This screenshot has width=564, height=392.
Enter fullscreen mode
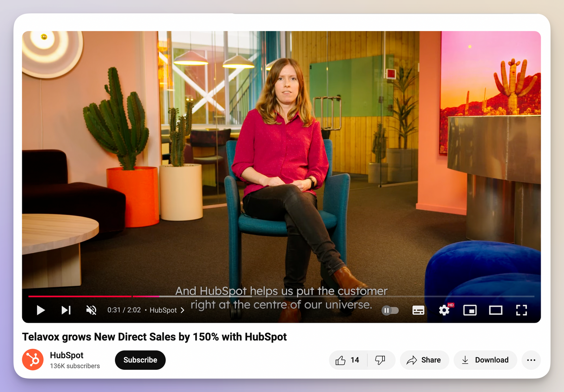click(521, 310)
